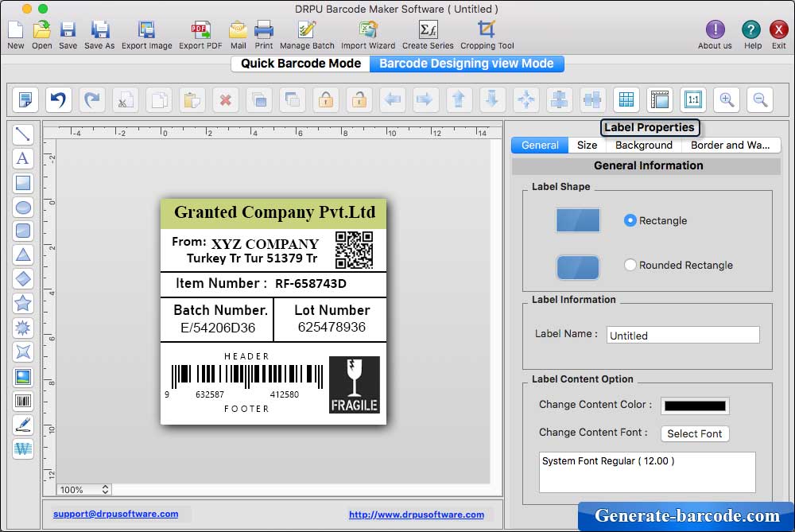This screenshot has width=795, height=532.
Task: Select the Rounded Rectangle shape tool
Action: coord(23,231)
